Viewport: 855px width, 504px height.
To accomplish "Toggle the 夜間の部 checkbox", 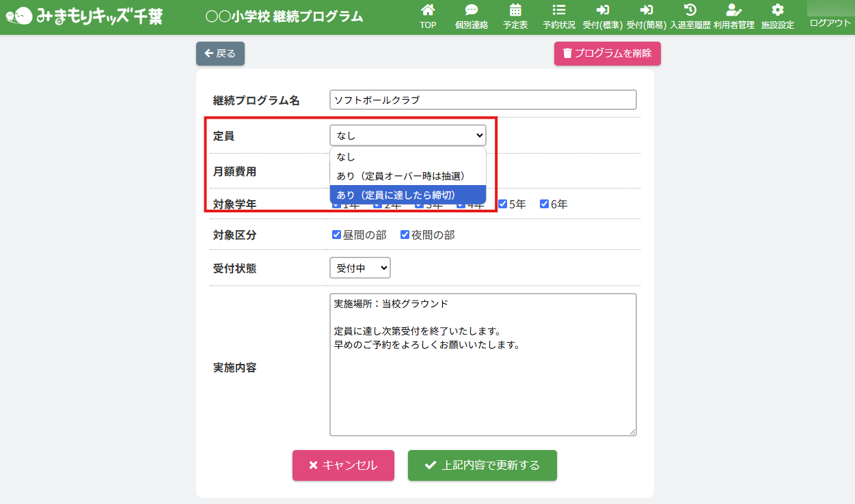I will tap(405, 235).
